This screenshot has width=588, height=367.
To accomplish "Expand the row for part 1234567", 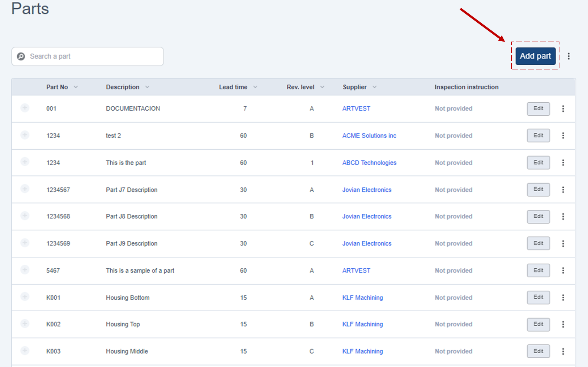I will click(x=25, y=189).
